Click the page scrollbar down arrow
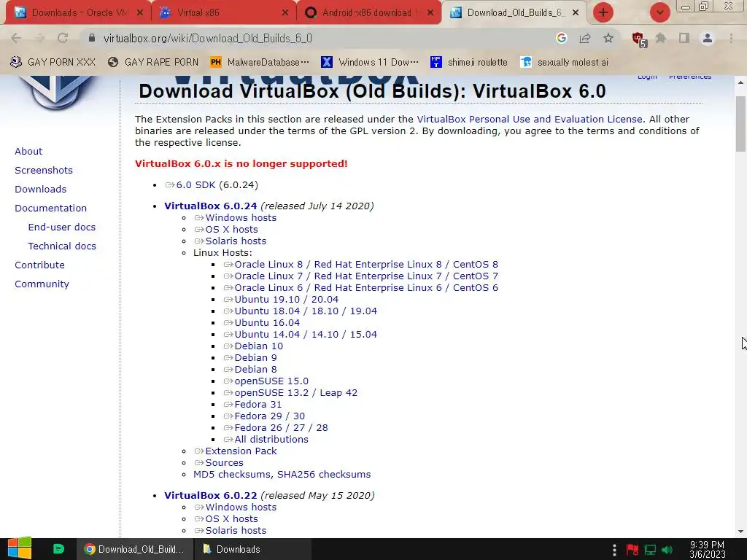The width and height of the screenshot is (747, 560). point(741,532)
